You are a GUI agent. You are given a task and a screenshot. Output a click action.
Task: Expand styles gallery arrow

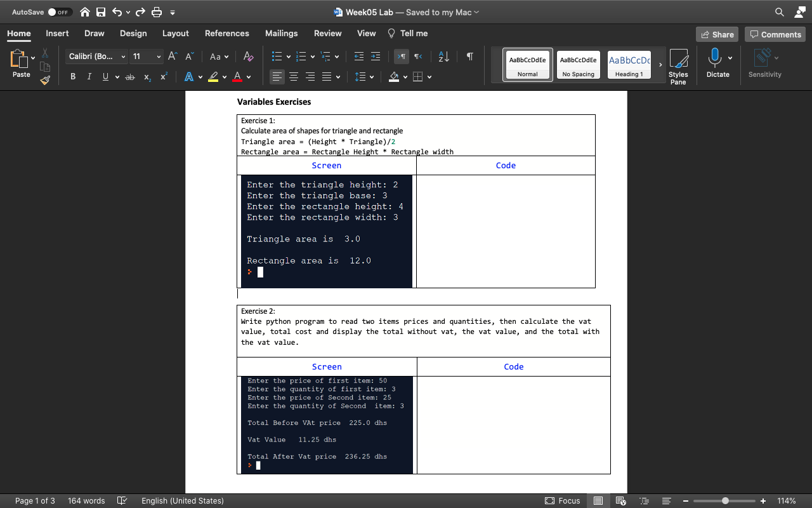pos(660,65)
